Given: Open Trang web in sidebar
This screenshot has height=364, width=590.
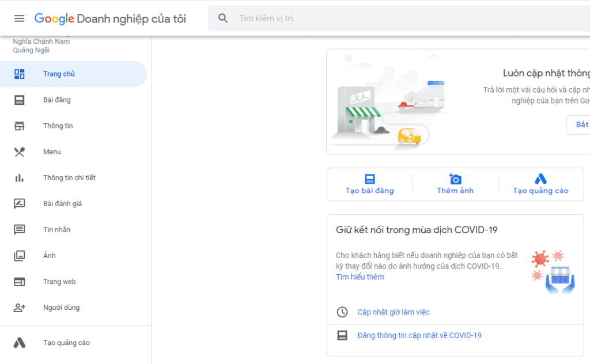Looking at the screenshot, I should pyautogui.click(x=73, y=282).
